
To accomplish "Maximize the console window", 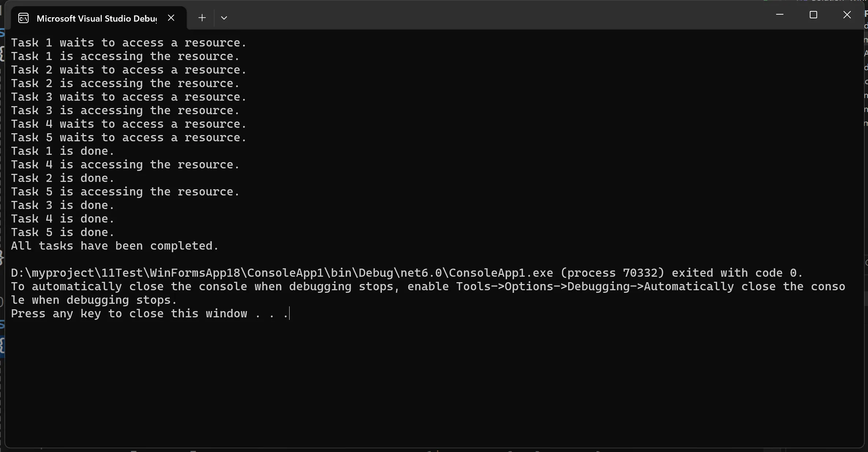I will pos(813,15).
